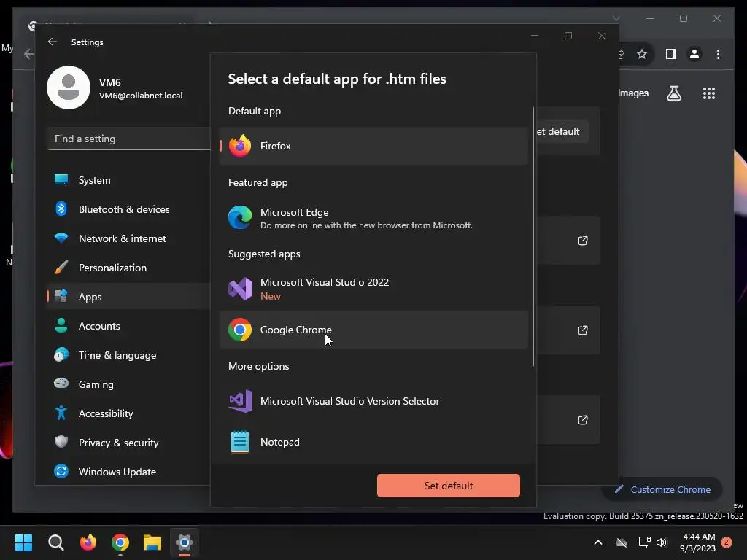Open Chrome Search Labs flask icon
The image size is (747, 560).
tap(673, 93)
